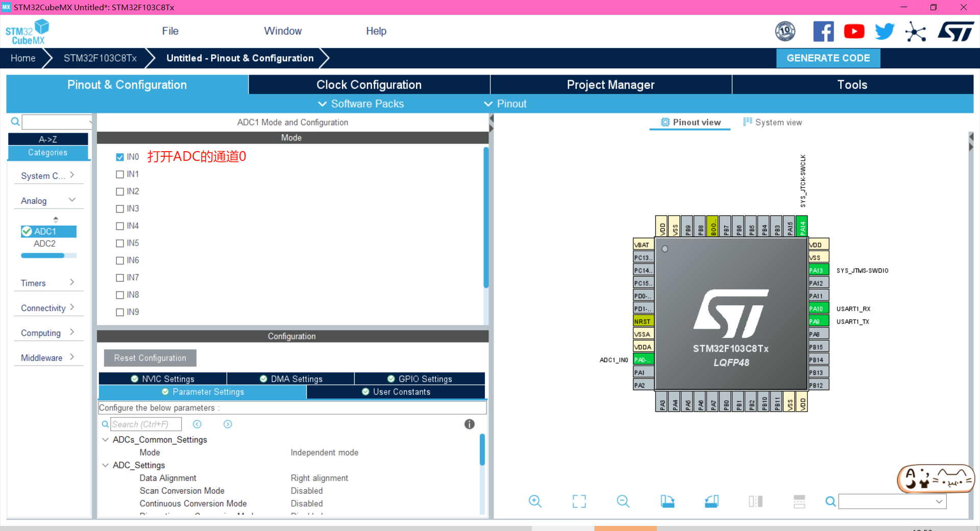Enable the IN4 channel checkbox
Viewport: 980px width, 531px height.
120,226
